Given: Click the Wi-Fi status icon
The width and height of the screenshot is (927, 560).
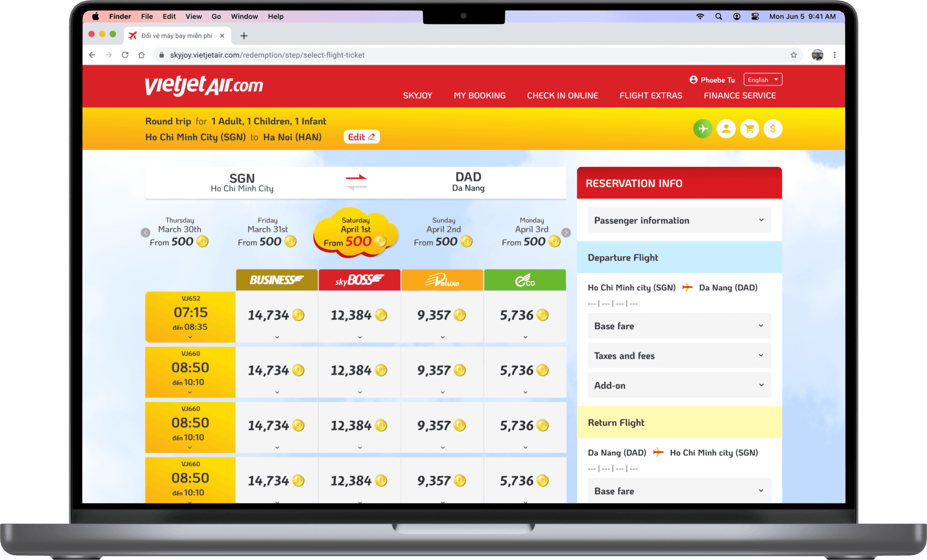Looking at the screenshot, I should pos(700,16).
